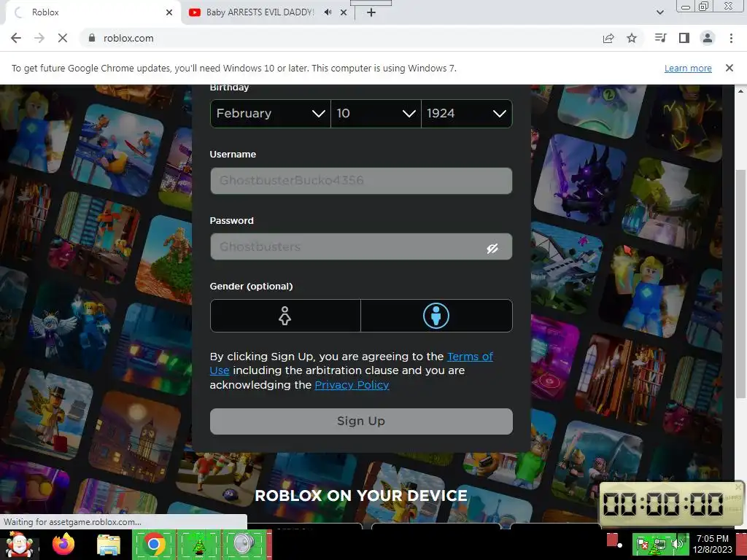Open Chrome profile avatar menu

(708, 38)
